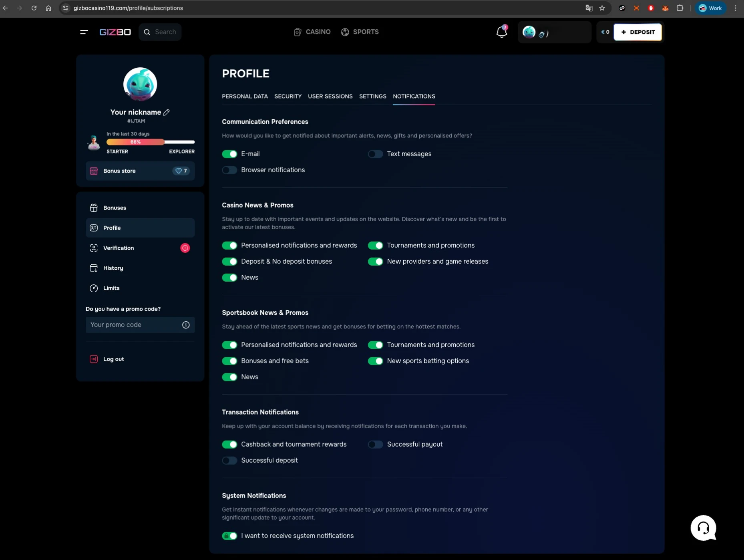The height and width of the screenshot is (560, 744).
Task: Toggle New providers and game releases
Action: (x=375, y=261)
